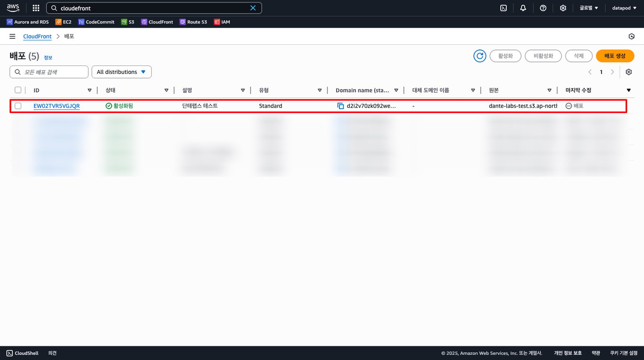Open console settings gear in top bar
This screenshot has height=360, width=644.
click(563, 8)
